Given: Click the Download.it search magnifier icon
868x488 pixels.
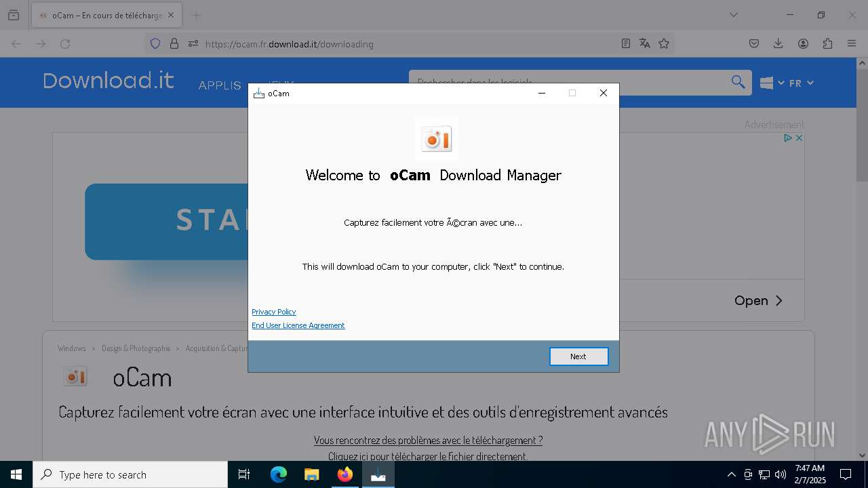Looking at the screenshot, I should 738,82.
